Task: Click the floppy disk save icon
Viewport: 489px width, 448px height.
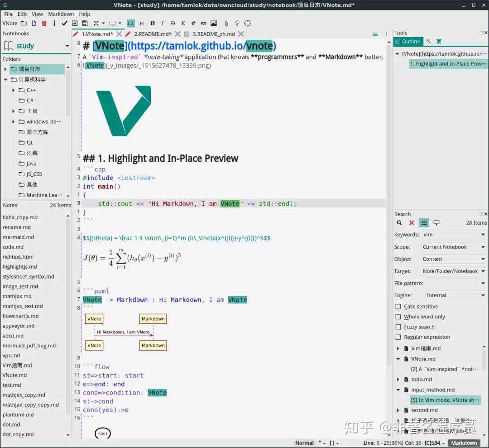Action: click(85, 23)
